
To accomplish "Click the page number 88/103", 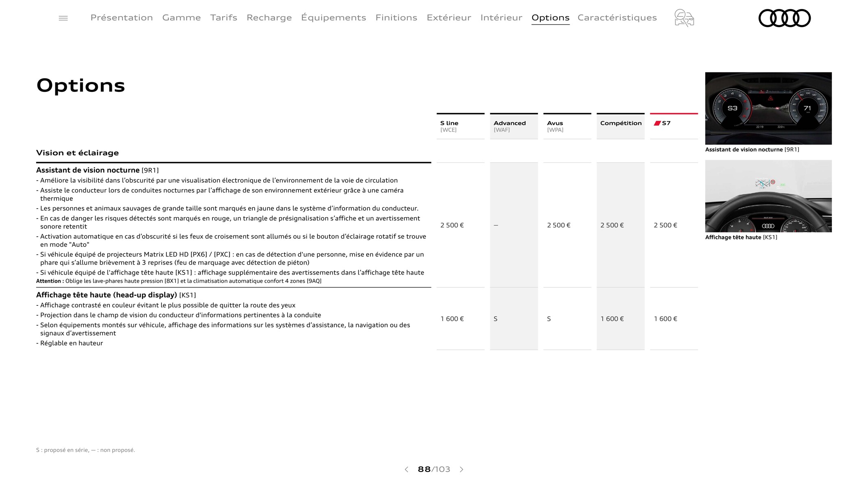I will (434, 469).
